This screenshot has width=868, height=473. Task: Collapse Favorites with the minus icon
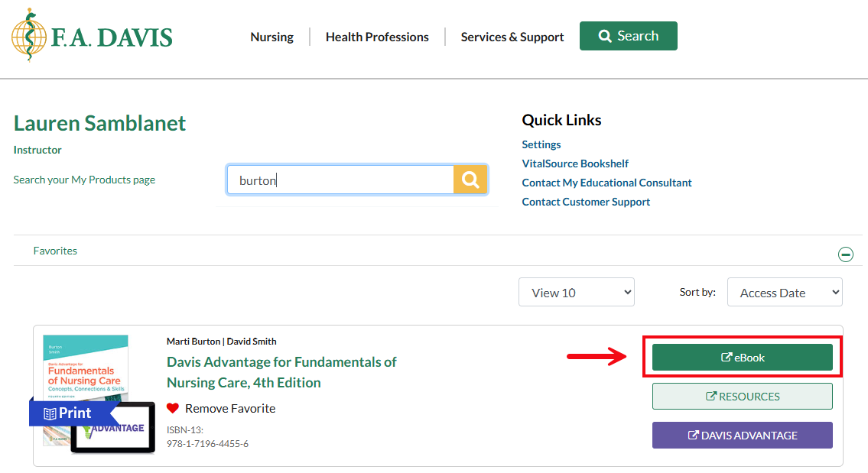(x=845, y=254)
